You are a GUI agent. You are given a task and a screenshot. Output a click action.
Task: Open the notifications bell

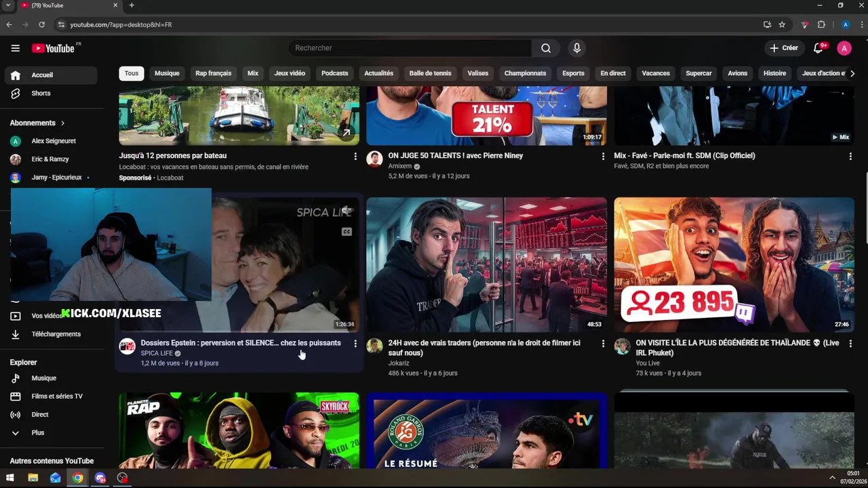point(818,48)
